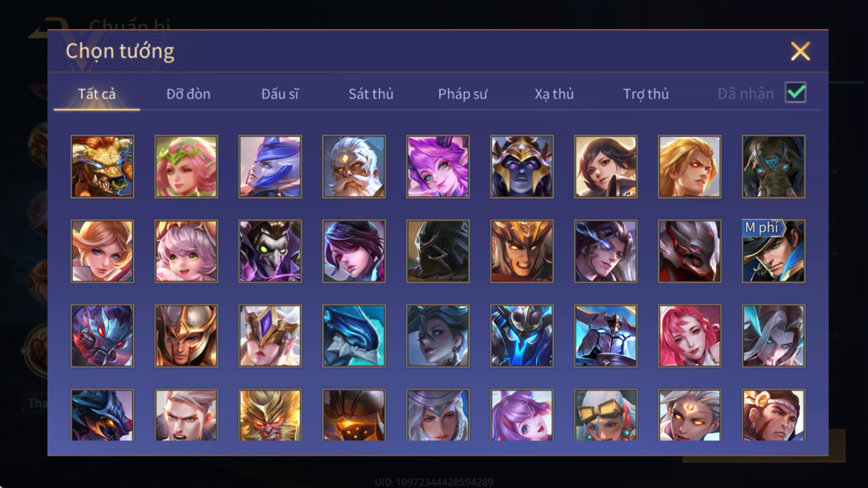The height and width of the screenshot is (488, 868).
Task: Switch to the Trợ thủ tab
Action: pyautogui.click(x=646, y=94)
